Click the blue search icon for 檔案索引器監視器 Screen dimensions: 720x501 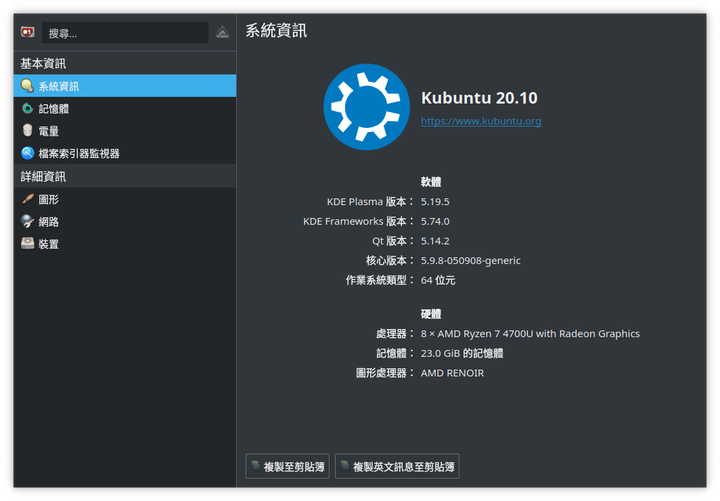point(28,153)
